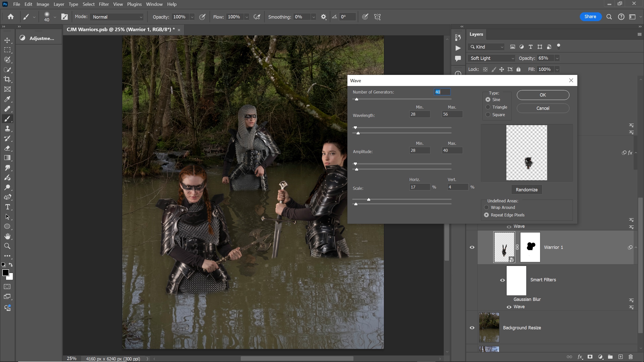Expand the brush Mode Normal dropdown
Image resolution: width=644 pixels, height=362 pixels.
[117, 17]
